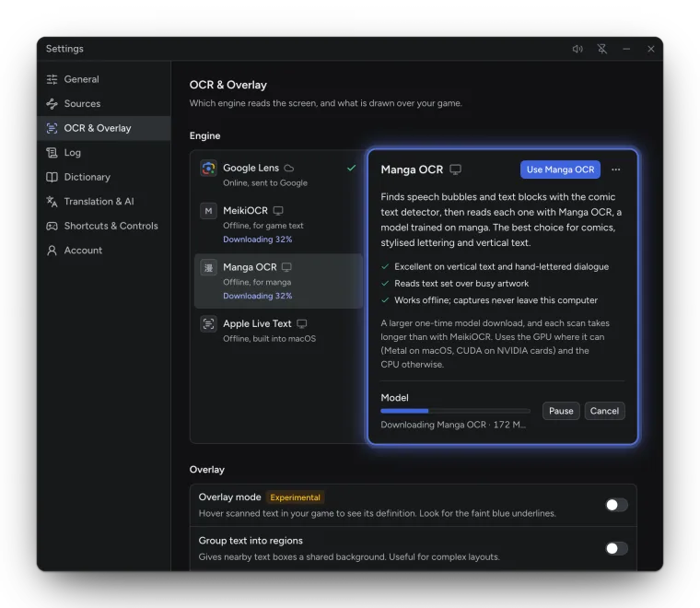Screen dimensions: 700x608
Task: Click monitor icon beside Manga OCR list entry
Action: click(286, 267)
